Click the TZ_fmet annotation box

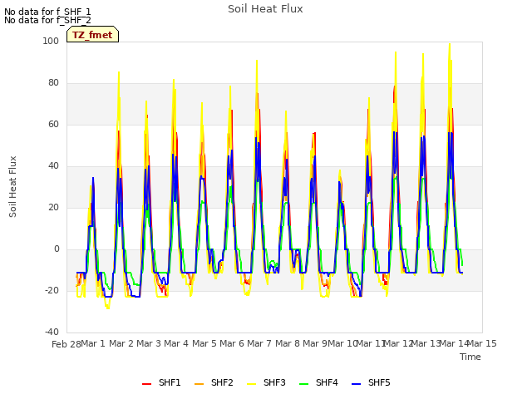pyautogui.click(x=92, y=34)
